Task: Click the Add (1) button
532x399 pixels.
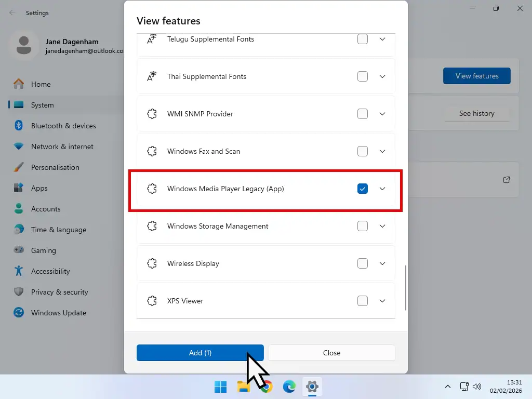Action: [200, 353]
